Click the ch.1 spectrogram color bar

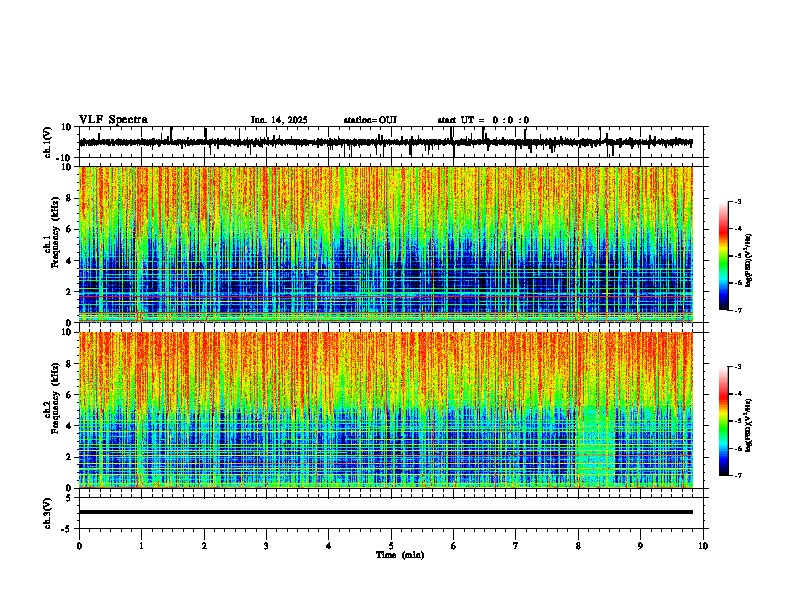[x=724, y=256]
